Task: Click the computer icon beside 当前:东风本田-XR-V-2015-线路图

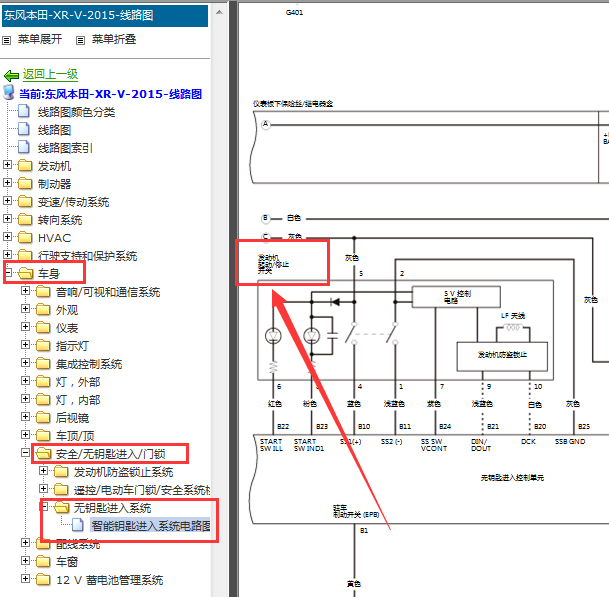Action: (x=9, y=93)
